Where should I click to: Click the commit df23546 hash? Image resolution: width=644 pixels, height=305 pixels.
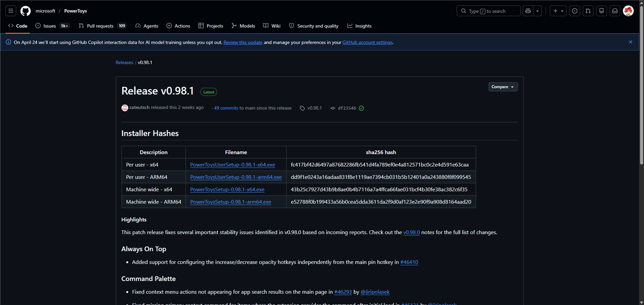point(347,108)
